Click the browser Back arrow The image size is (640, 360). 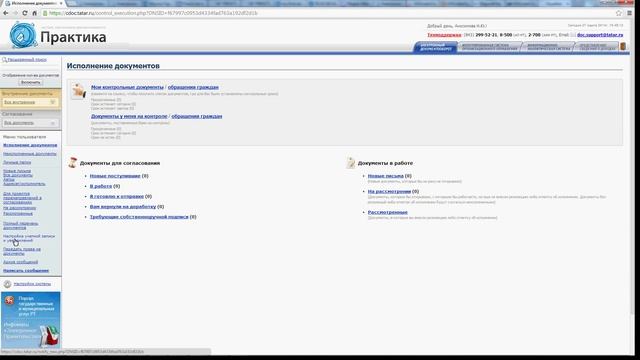(6, 13)
